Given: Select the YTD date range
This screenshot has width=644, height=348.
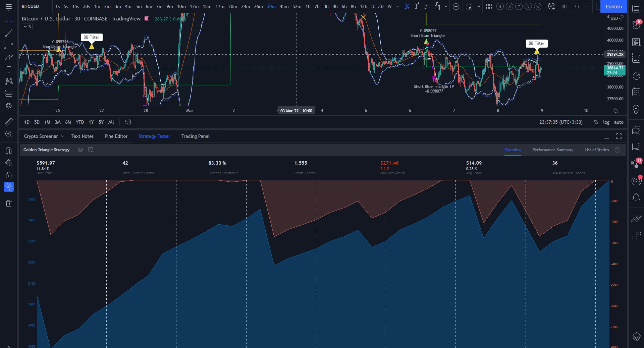Looking at the screenshot, I should (80, 122).
